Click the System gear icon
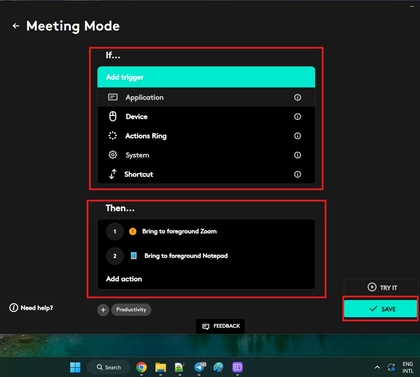 point(113,155)
